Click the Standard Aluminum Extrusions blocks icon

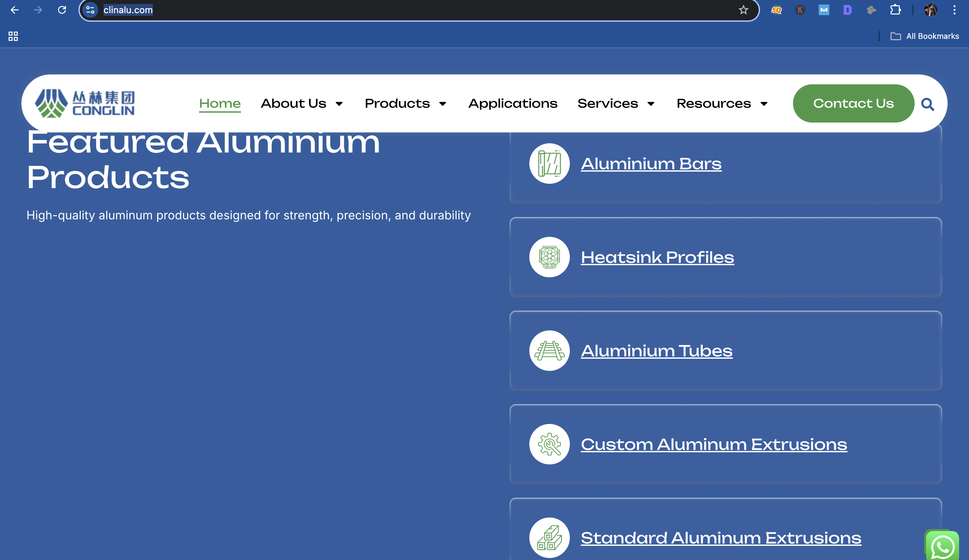pos(549,537)
